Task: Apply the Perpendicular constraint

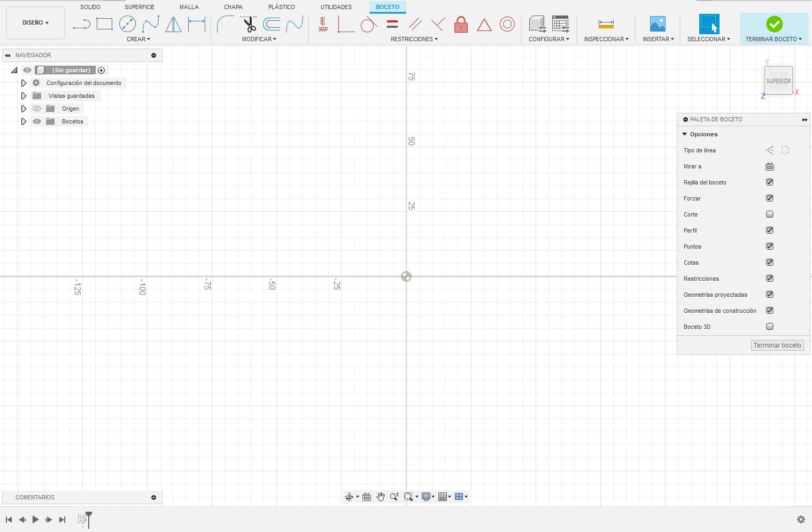Action: (x=438, y=24)
